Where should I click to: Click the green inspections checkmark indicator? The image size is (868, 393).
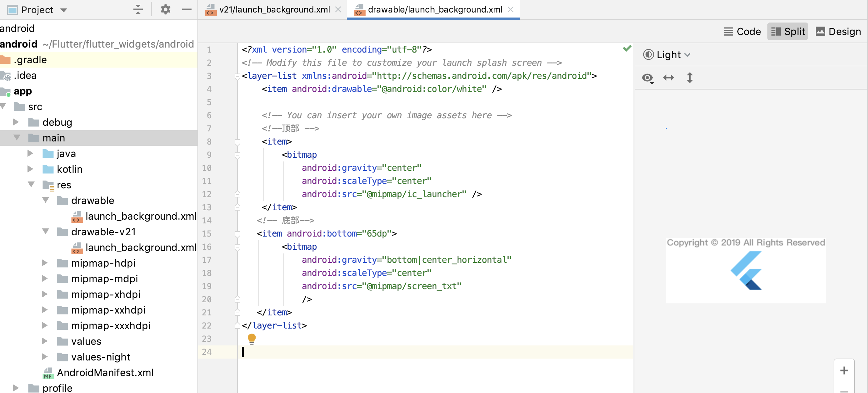[x=626, y=48]
